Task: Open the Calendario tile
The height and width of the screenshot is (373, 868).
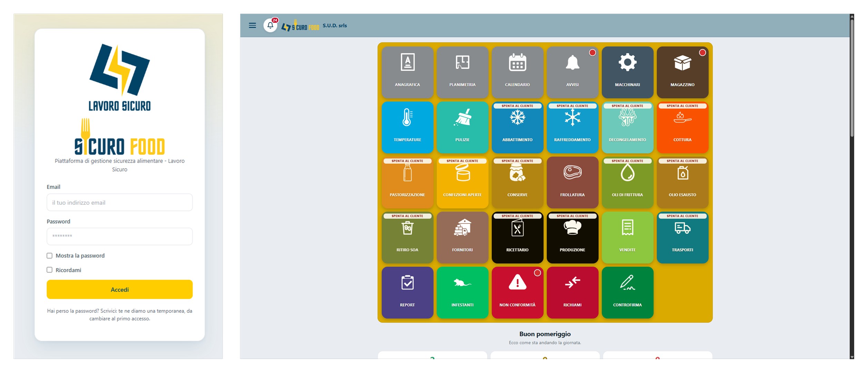Action: [x=517, y=72]
